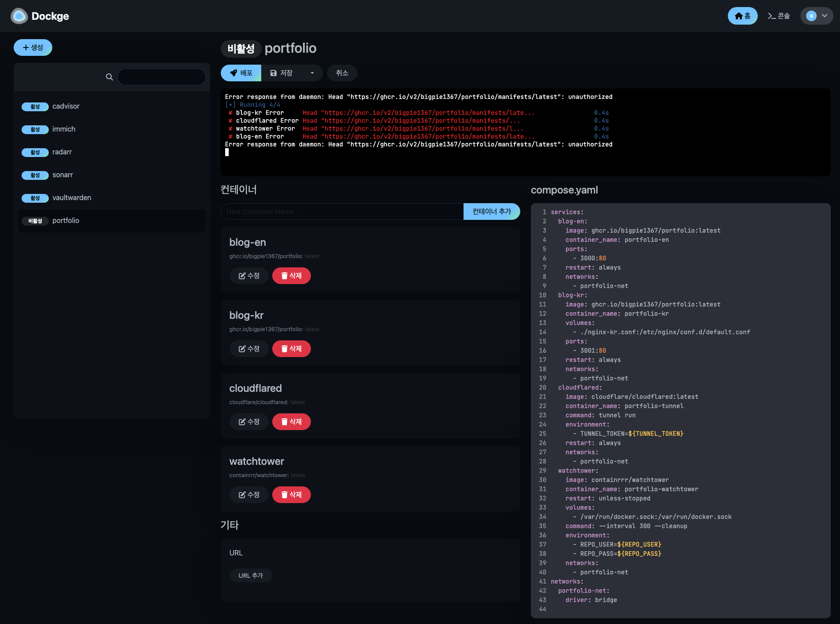Edit the blog-kr container

click(249, 349)
